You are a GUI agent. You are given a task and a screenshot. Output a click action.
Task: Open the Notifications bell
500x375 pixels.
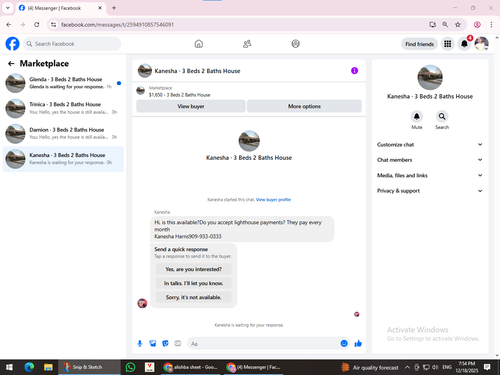click(464, 44)
